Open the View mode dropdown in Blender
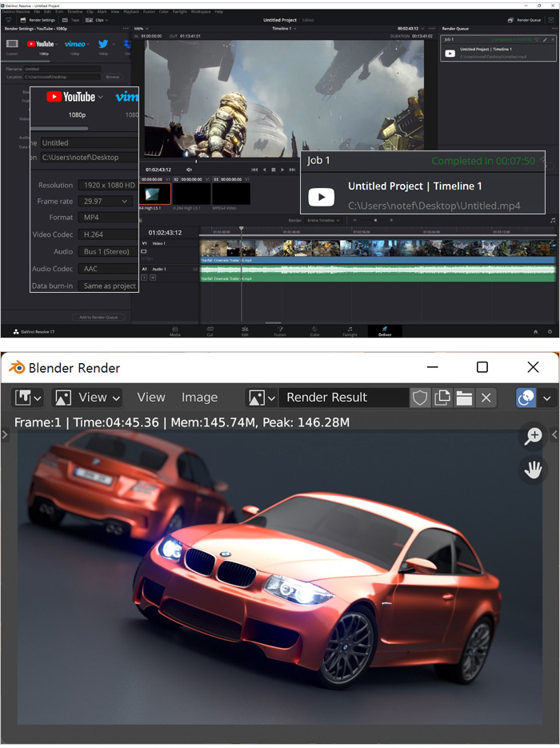This screenshot has height=748, width=560. click(86, 398)
